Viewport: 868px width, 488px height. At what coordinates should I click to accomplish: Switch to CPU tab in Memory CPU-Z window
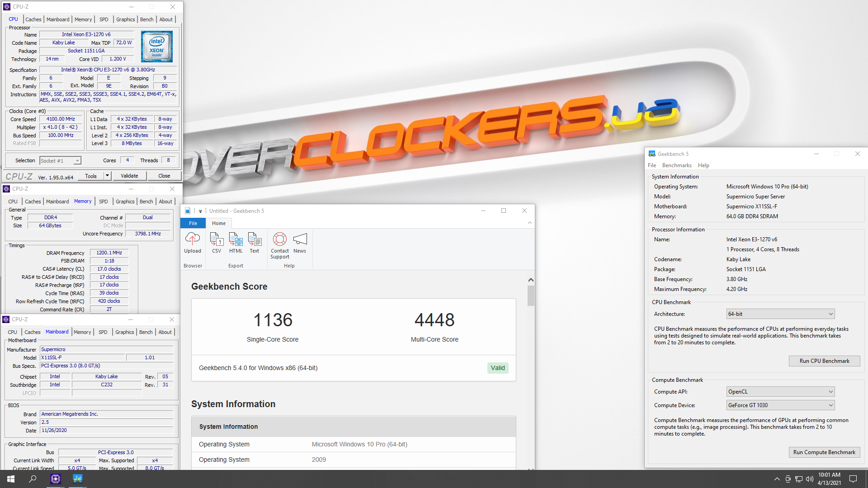coord(13,202)
